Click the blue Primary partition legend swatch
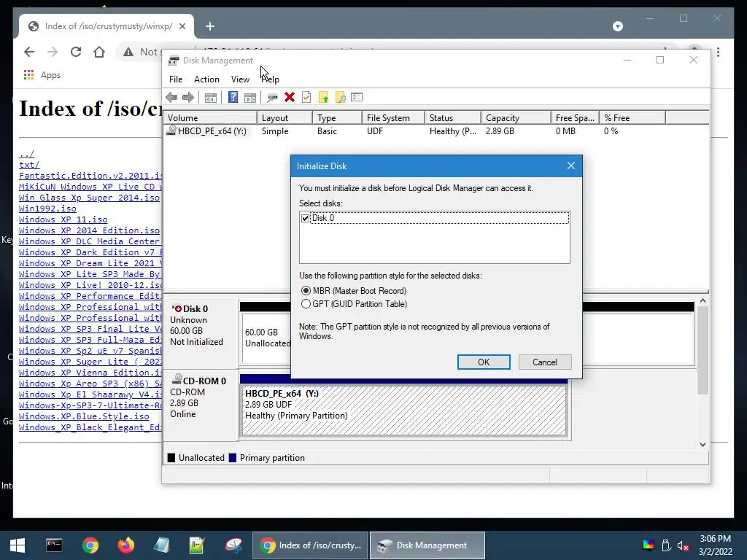The height and width of the screenshot is (560, 747). point(233,458)
